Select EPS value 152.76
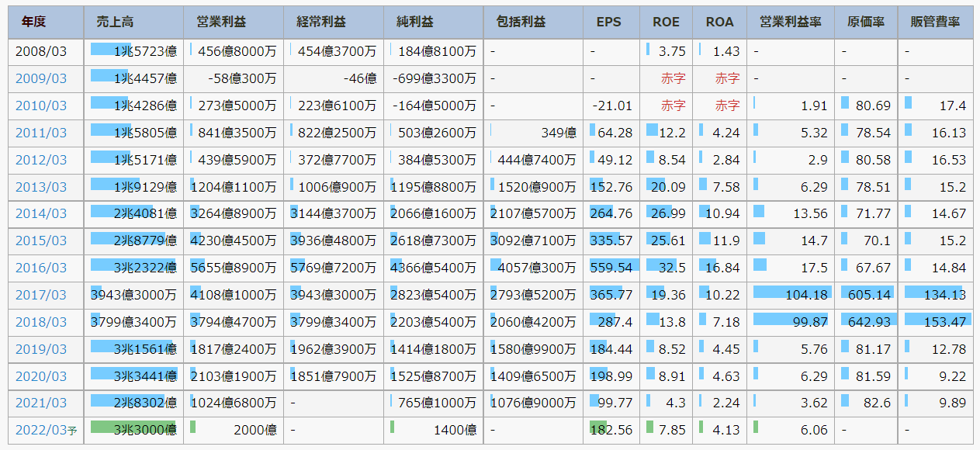This screenshot has height=450, width=980. pyautogui.click(x=611, y=187)
